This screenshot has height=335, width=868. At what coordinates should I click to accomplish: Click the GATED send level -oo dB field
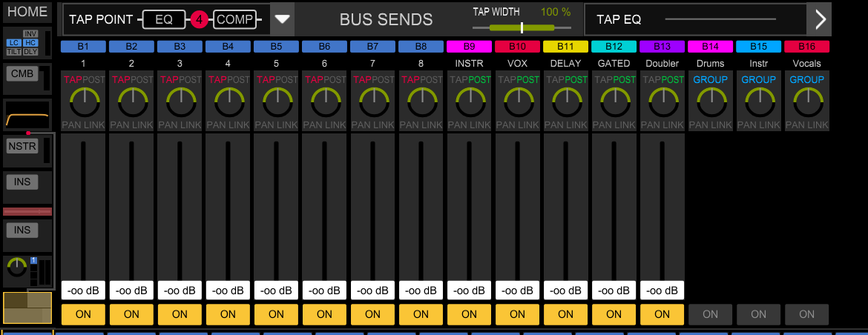pyautogui.click(x=614, y=291)
